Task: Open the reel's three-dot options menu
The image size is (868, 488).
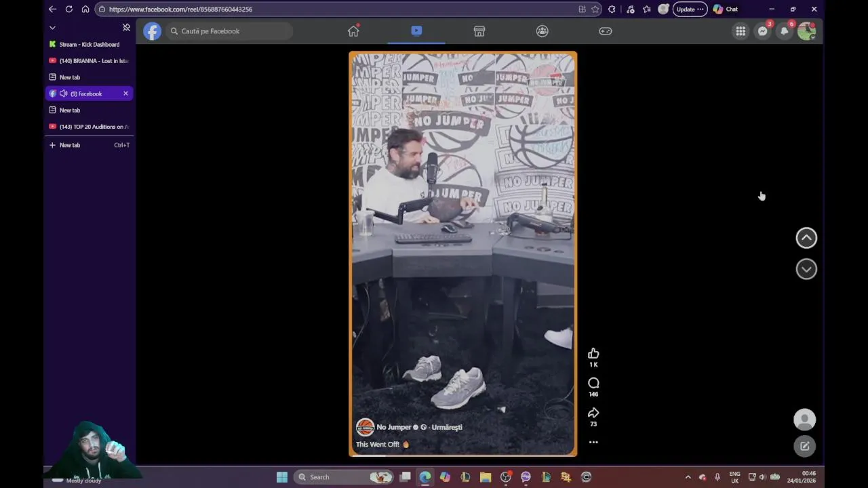Action: pos(593,442)
